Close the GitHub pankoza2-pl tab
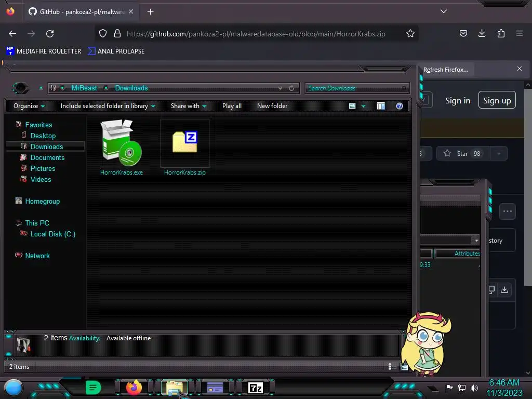532x399 pixels. click(131, 11)
